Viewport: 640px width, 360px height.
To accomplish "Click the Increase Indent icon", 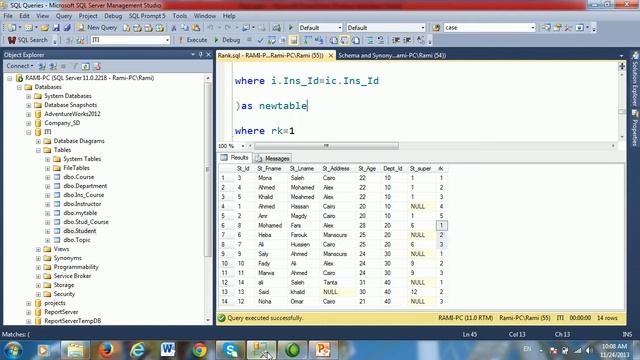I will tap(407, 40).
